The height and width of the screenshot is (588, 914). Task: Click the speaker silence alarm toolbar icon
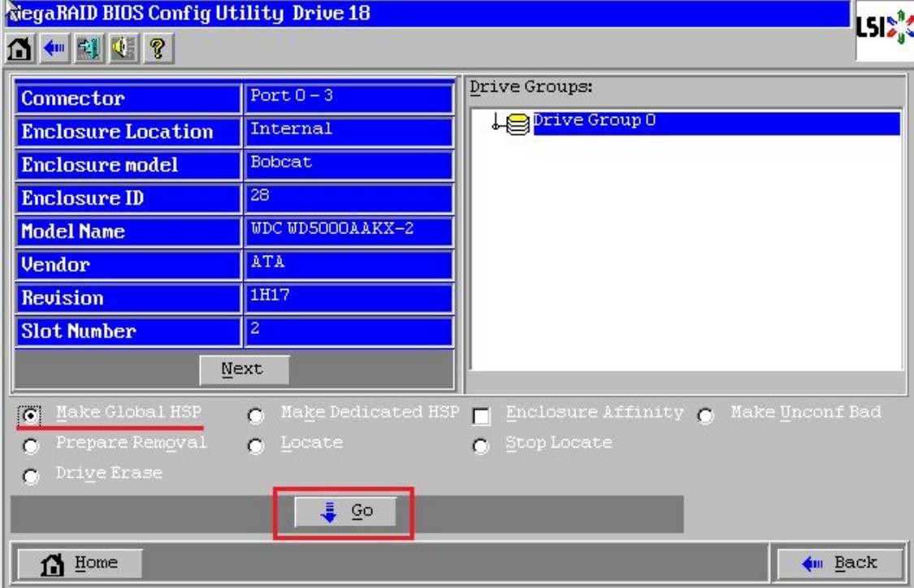point(123,48)
